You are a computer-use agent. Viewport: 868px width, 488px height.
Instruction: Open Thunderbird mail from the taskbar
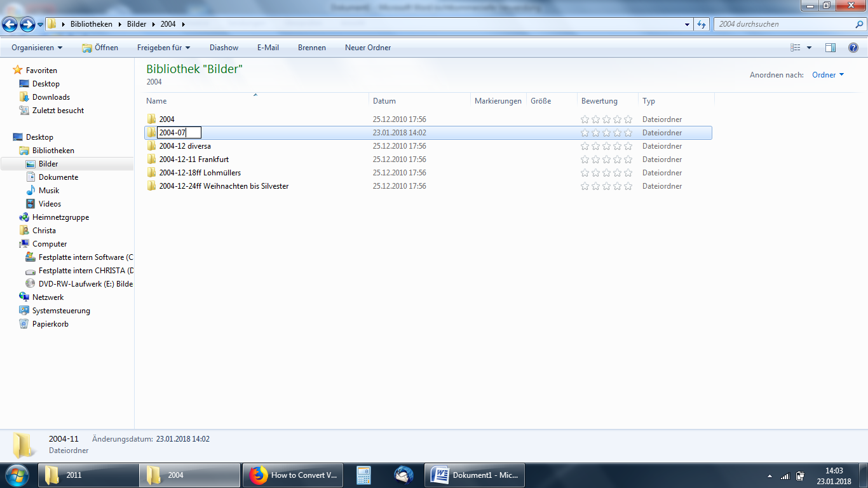403,475
